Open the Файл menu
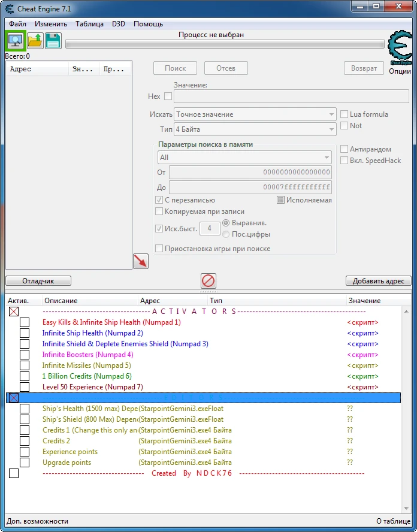This screenshot has height=532, width=417. pyautogui.click(x=17, y=24)
